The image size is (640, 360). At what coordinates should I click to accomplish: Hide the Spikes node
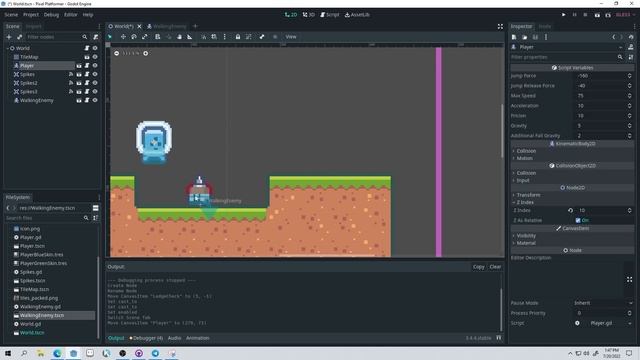pyautogui.click(x=95, y=74)
